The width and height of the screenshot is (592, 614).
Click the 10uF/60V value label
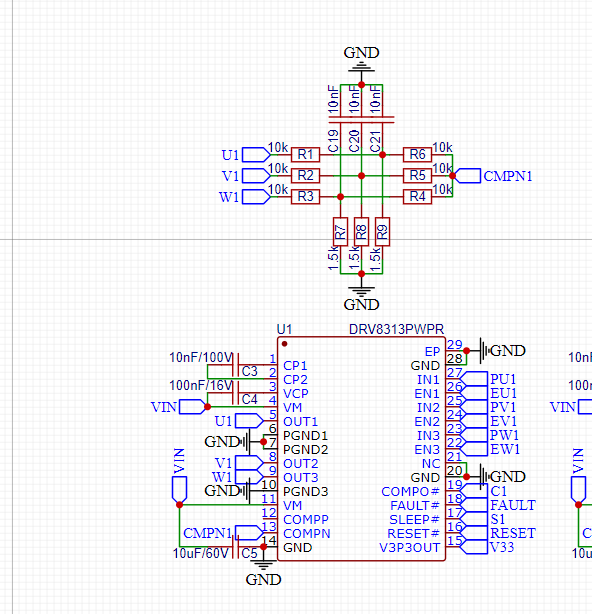pos(200,553)
